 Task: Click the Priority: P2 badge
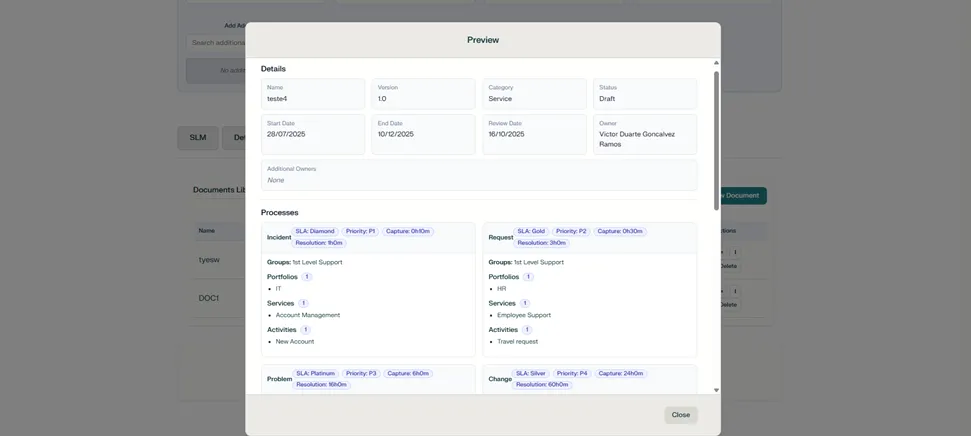(x=571, y=231)
